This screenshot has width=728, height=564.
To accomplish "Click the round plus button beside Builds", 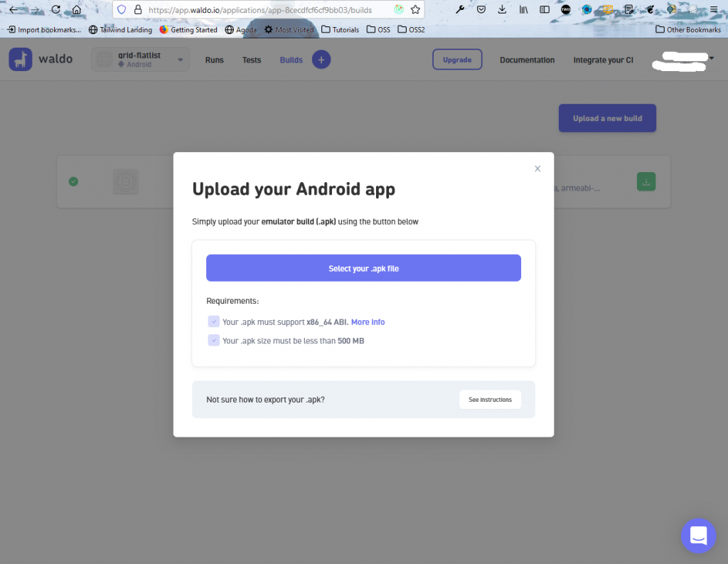I will 321,60.
